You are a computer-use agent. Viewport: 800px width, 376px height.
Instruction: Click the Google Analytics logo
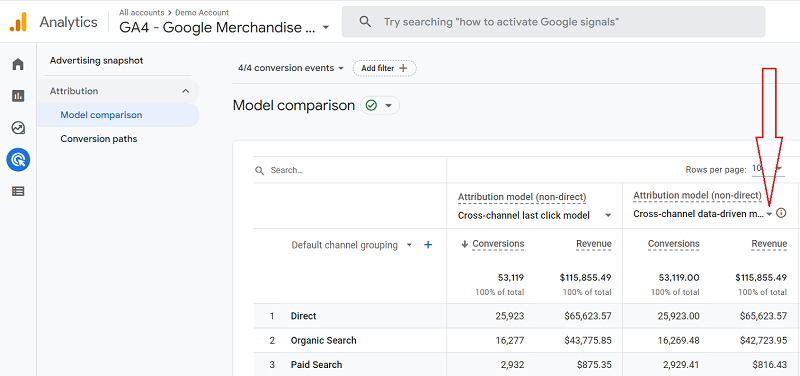click(x=18, y=22)
